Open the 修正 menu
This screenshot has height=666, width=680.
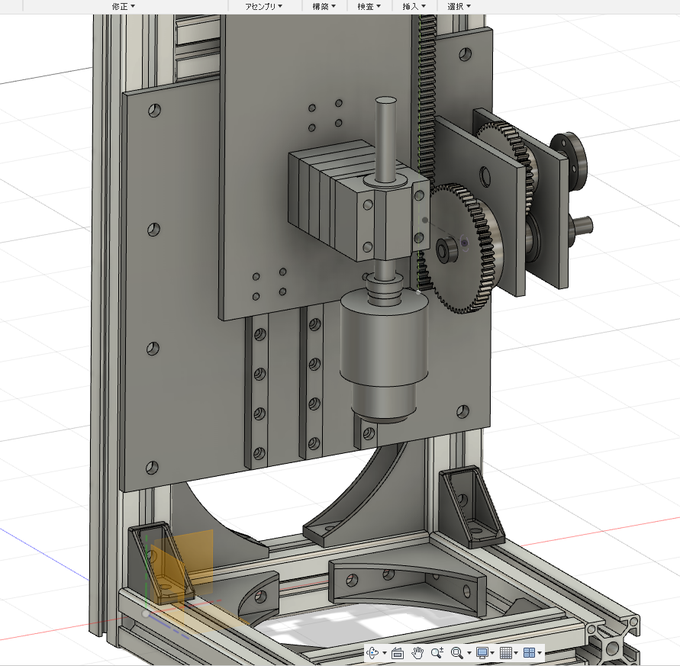pos(123,6)
